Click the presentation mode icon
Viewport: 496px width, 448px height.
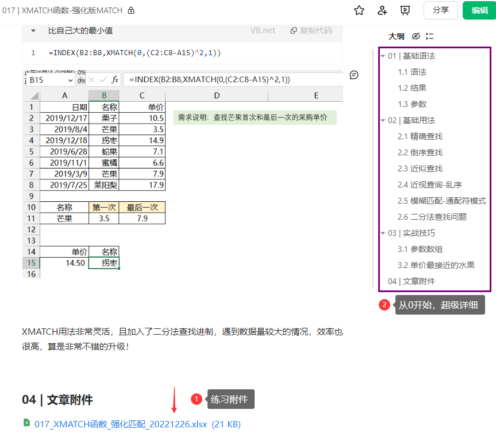(405, 10)
